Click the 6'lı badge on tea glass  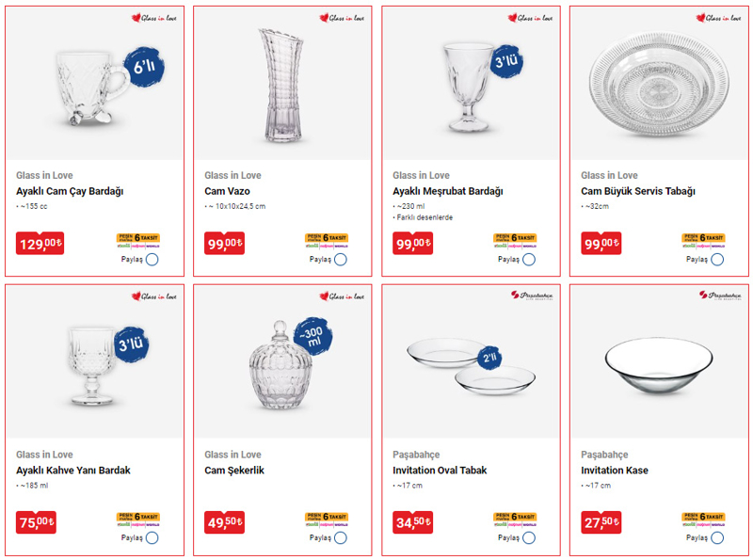[144, 67]
